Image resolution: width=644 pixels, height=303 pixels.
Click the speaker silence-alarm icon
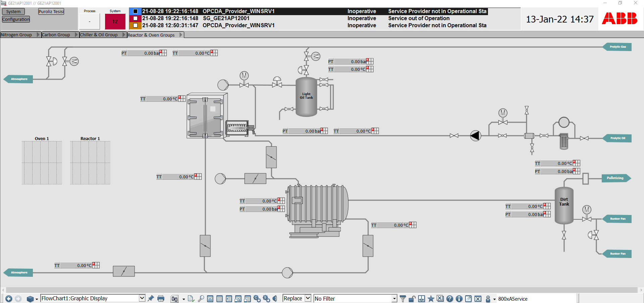coord(275,299)
